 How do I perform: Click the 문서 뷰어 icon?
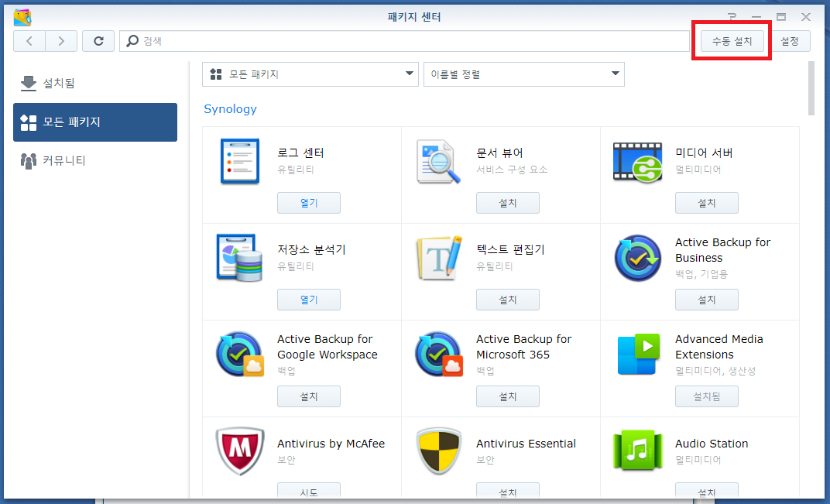(438, 162)
